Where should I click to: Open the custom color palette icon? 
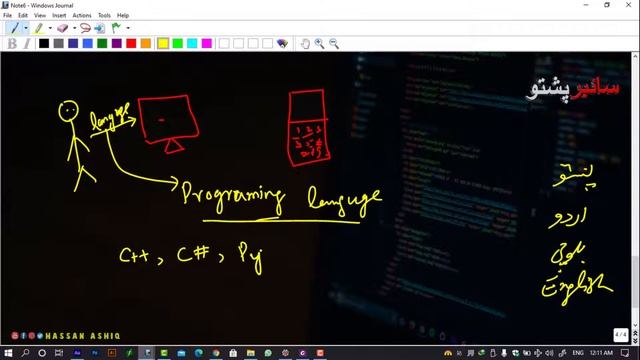point(282,43)
